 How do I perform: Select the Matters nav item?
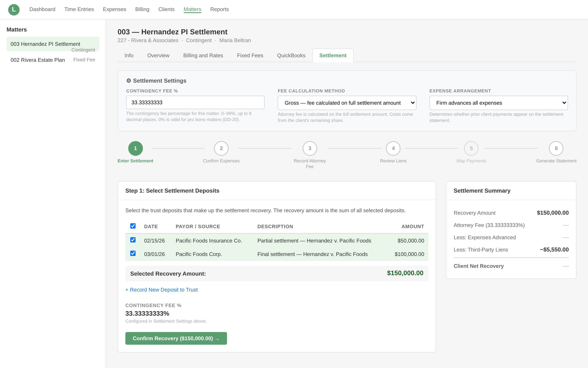click(192, 9)
